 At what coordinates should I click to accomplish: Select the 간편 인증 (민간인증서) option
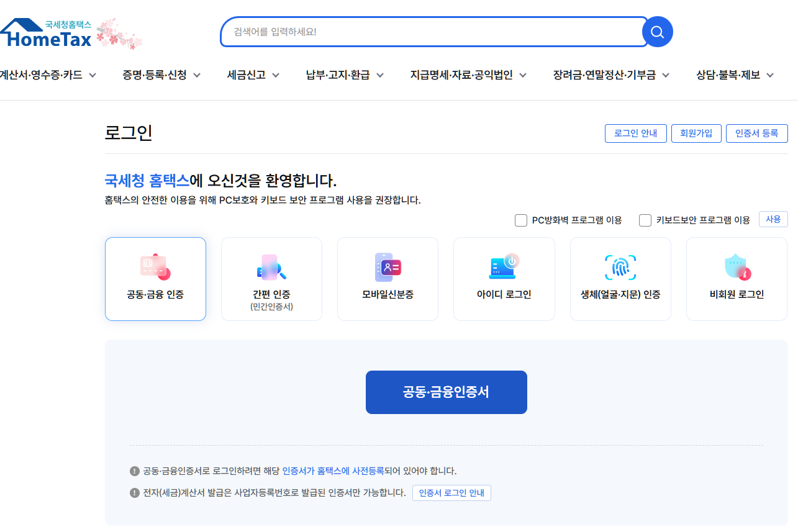[x=271, y=278]
